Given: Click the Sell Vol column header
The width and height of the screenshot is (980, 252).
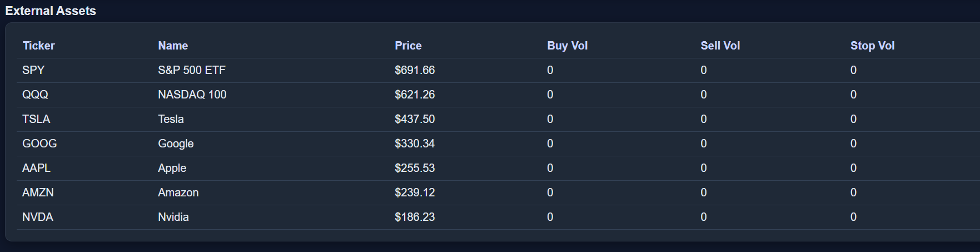Looking at the screenshot, I should [720, 46].
